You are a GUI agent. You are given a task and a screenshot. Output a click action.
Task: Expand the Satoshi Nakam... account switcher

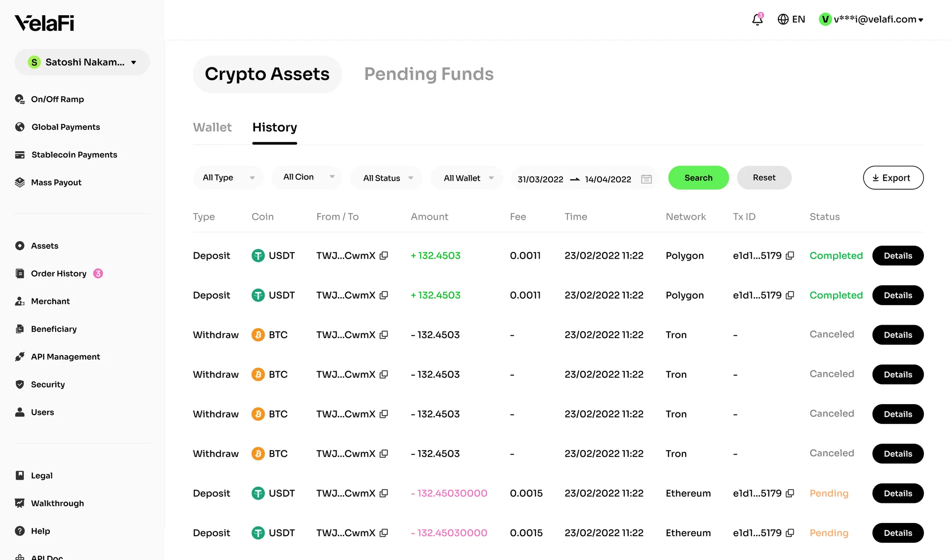[82, 62]
